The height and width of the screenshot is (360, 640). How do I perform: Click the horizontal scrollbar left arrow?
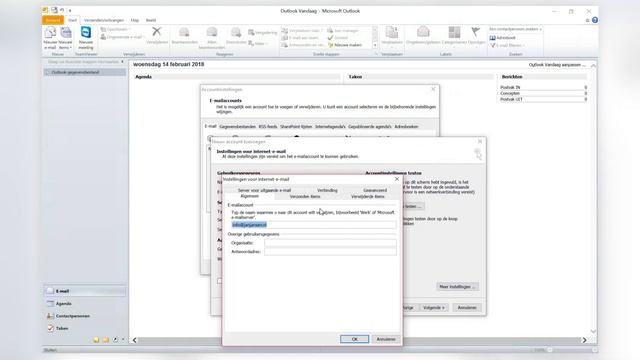pyautogui.click(x=135, y=340)
